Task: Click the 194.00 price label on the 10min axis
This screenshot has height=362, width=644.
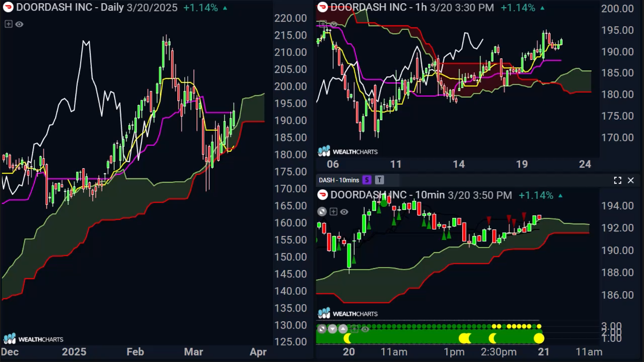Action: (x=618, y=206)
